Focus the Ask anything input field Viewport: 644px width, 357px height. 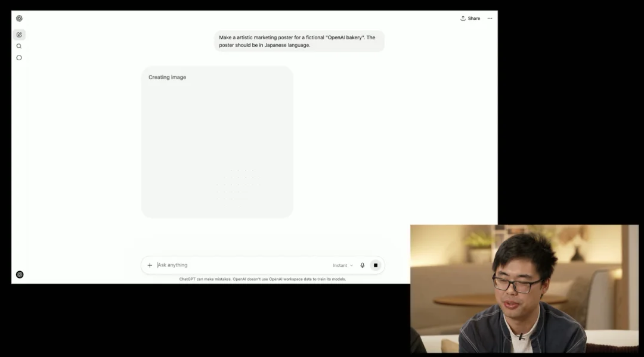[x=239, y=265]
